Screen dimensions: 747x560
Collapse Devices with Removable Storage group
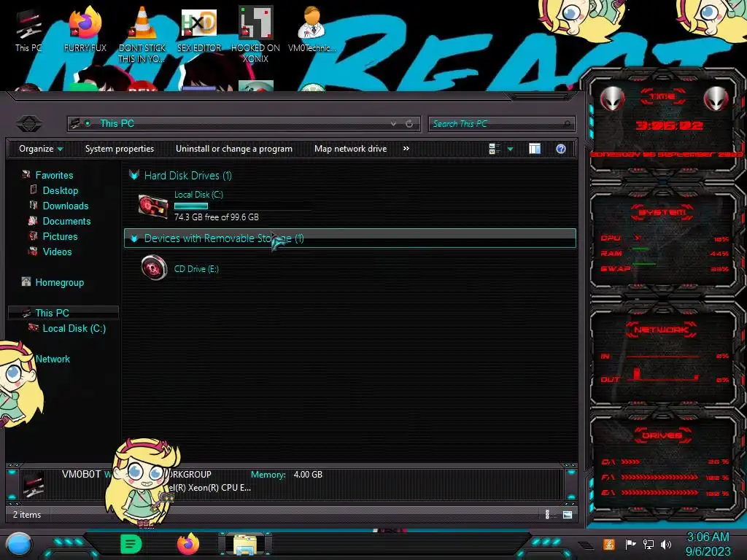tap(134, 238)
